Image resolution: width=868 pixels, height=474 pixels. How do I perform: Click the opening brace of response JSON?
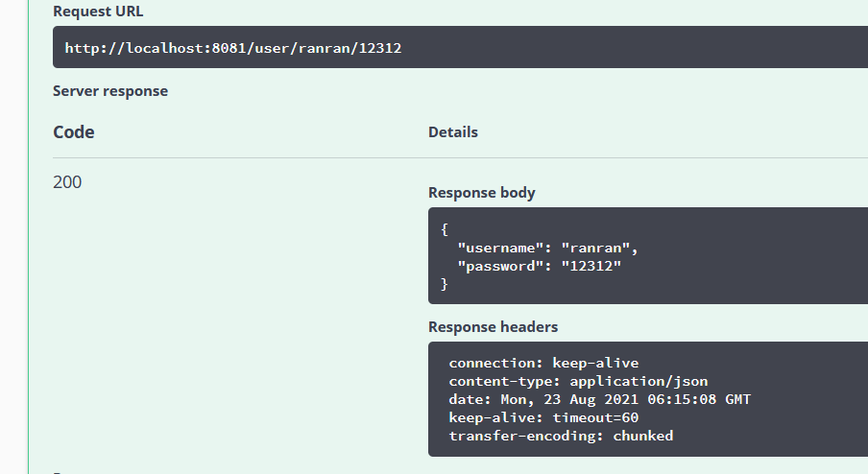click(x=445, y=229)
